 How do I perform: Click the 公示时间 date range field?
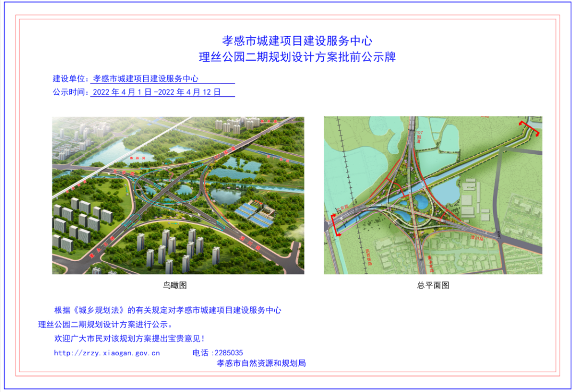(163, 92)
